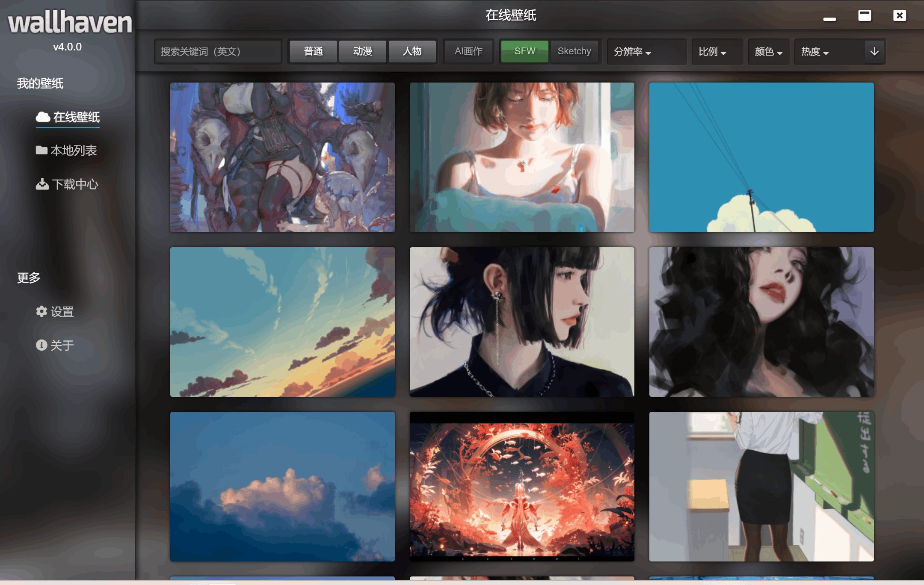Click the gear icon beside 设置

point(41,311)
